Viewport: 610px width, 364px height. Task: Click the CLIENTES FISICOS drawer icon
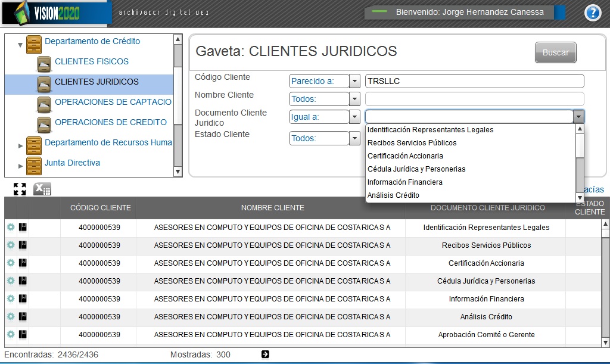point(44,64)
